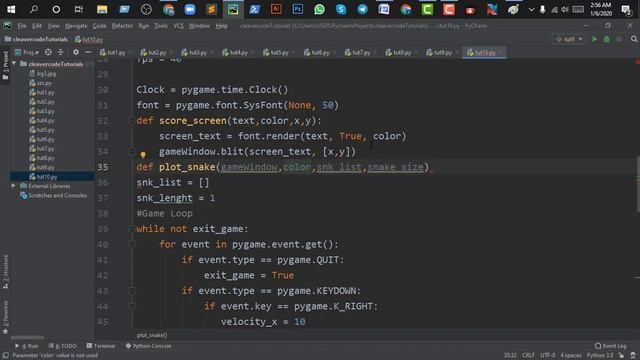The height and width of the screenshot is (360, 640).
Task: Open Sublime Text from the taskbar
Action: pyautogui.click(x=211, y=9)
